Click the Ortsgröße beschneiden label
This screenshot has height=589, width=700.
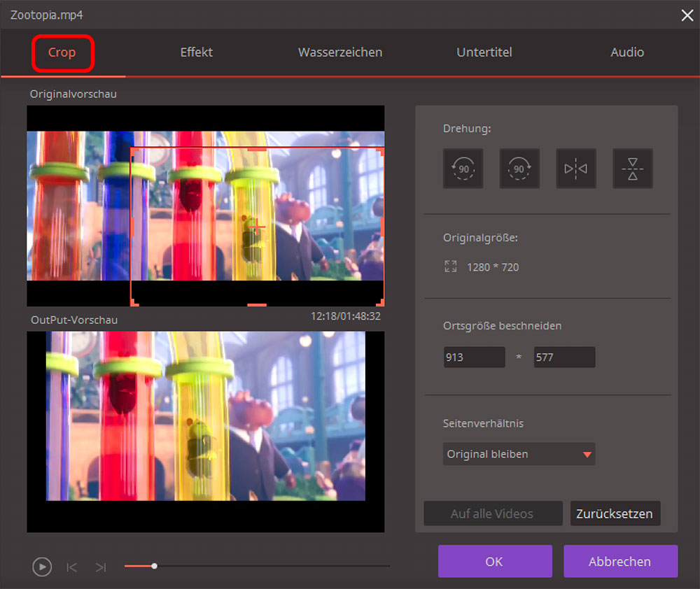[502, 326]
